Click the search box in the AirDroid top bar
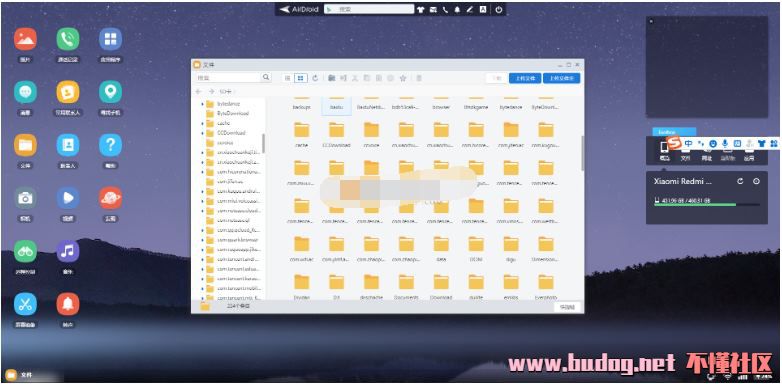This screenshot has width=782, height=384. coord(369,9)
